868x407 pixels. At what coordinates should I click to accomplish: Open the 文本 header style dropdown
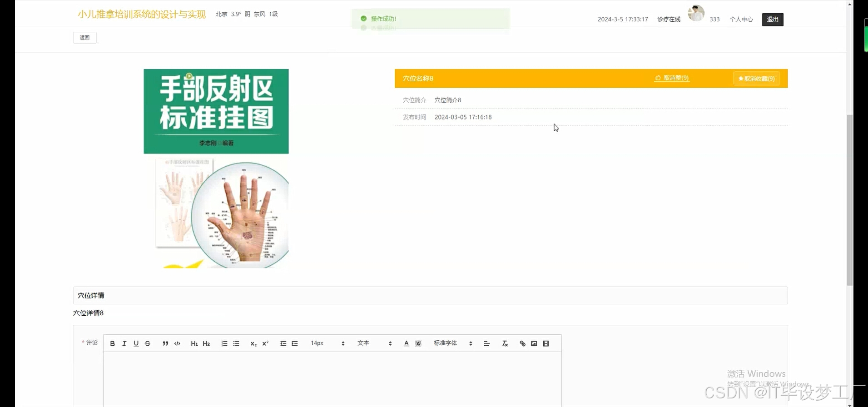(x=374, y=343)
